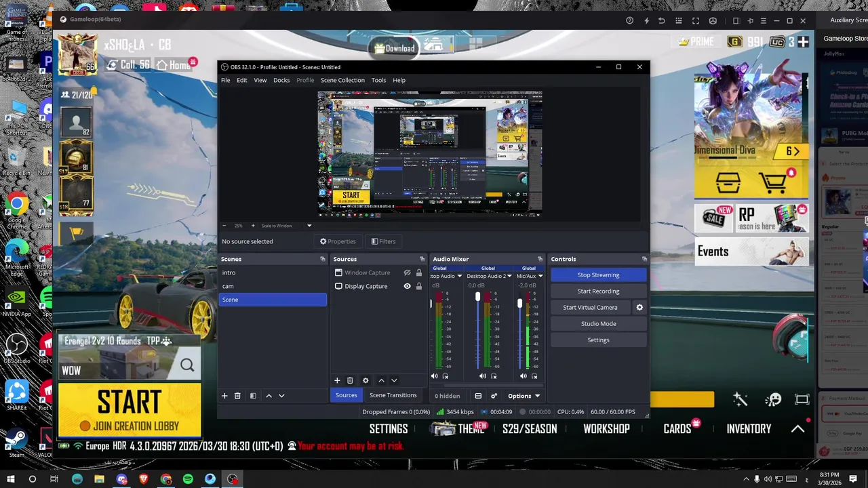Select the cam scene

point(273,286)
